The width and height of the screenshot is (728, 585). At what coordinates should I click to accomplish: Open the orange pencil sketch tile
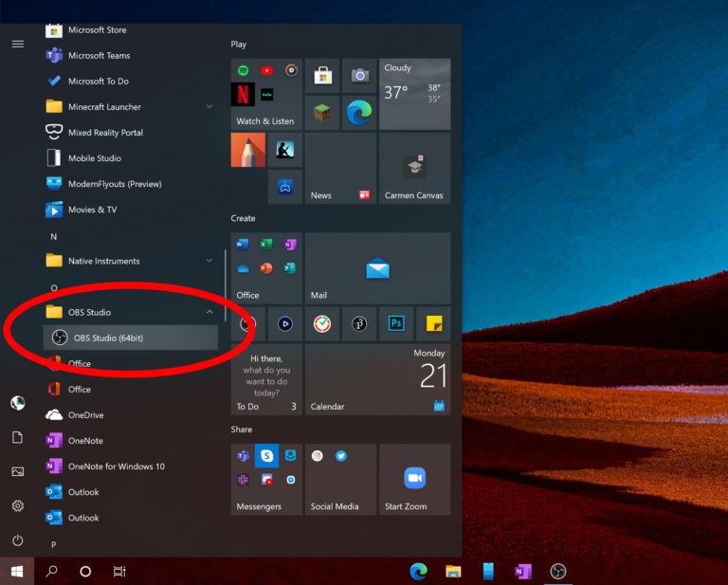coord(248,150)
